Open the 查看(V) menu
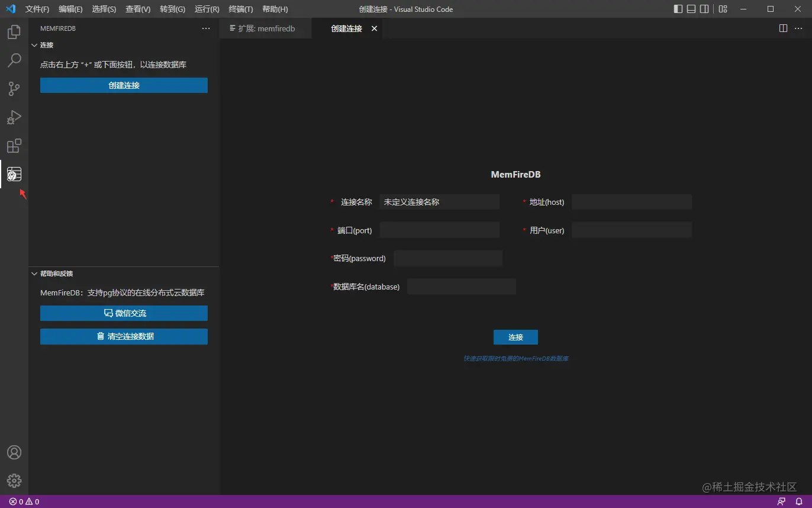 tap(138, 9)
